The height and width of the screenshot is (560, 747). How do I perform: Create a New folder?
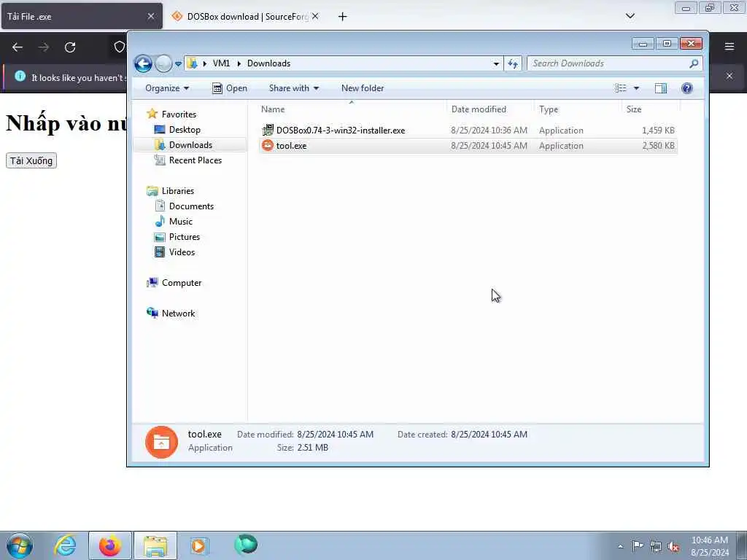(363, 88)
